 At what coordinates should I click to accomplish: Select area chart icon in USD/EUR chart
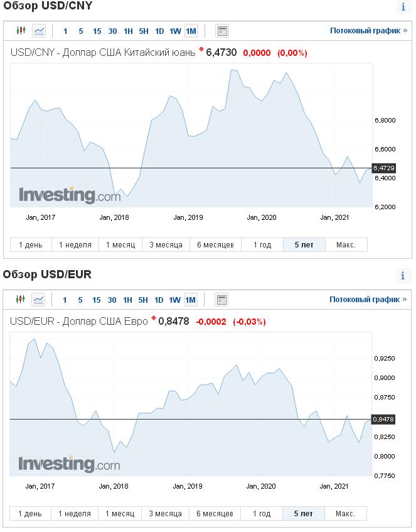point(38,300)
